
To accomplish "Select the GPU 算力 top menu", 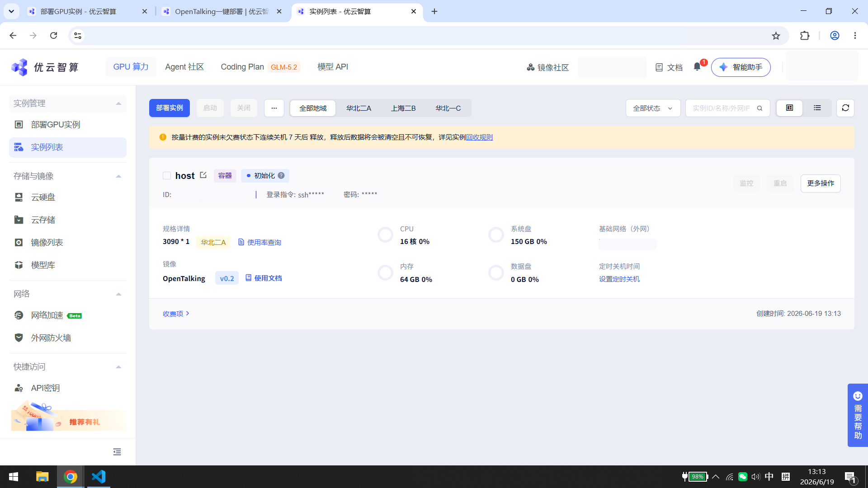I will coord(131,67).
